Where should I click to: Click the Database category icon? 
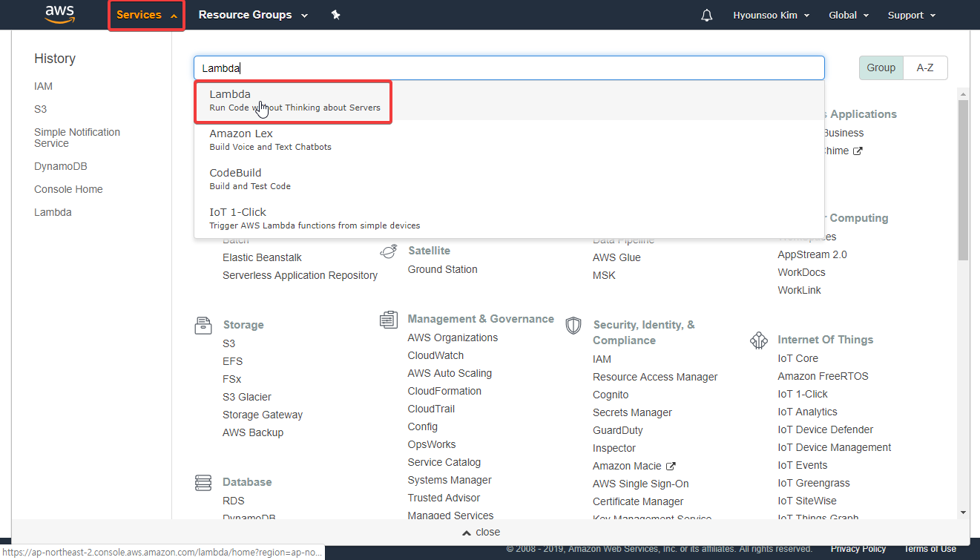pyautogui.click(x=203, y=483)
